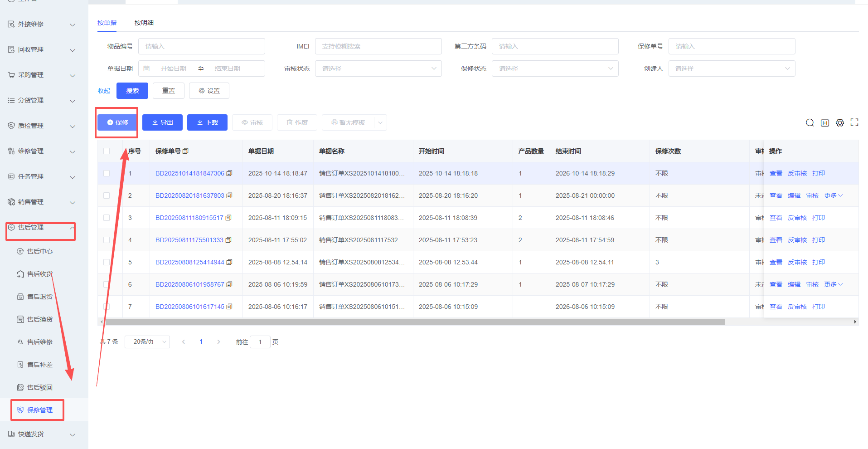Open the 20条/页 page size dropdown
The height and width of the screenshot is (449, 868).
(x=147, y=342)
